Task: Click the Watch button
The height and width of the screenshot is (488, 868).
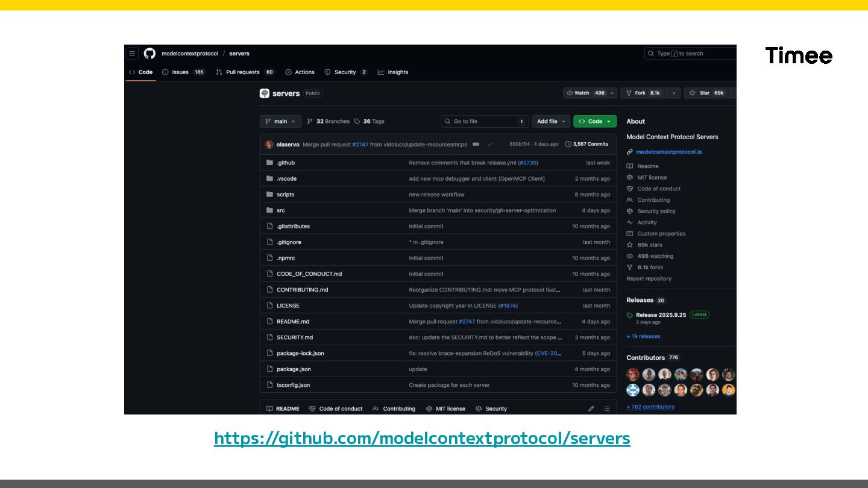Action: pyautogui.click(x=585, y=93)
